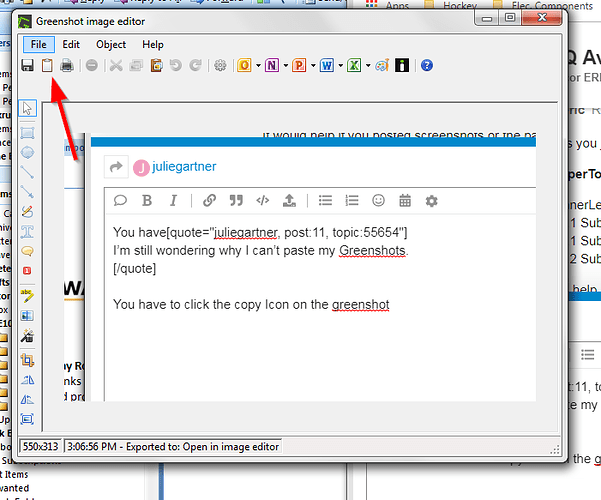Select the draw arrow tool
Image resolution: width=601 pixels, height=500 pixels.
click(x=27, y=192)
